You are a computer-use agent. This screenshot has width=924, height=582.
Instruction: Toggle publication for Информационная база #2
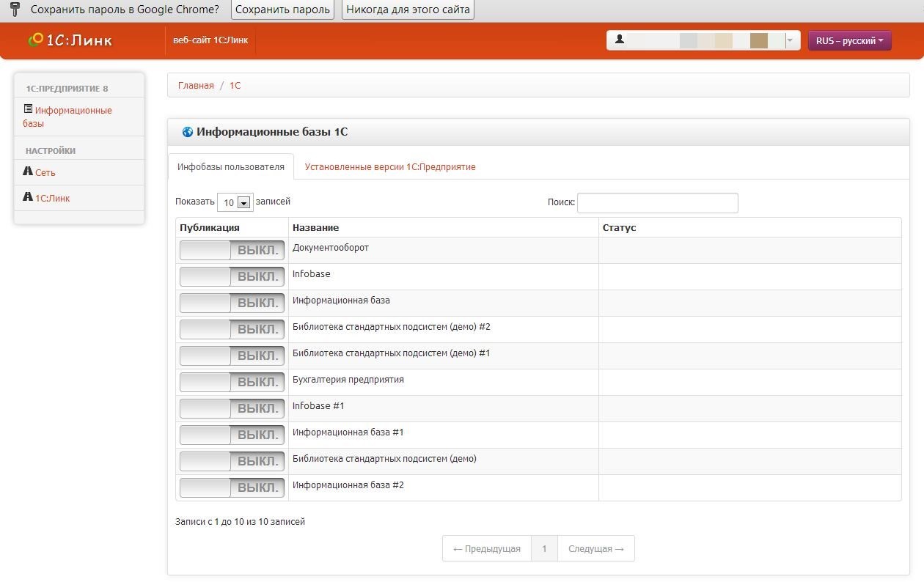[x=232, y=487]
